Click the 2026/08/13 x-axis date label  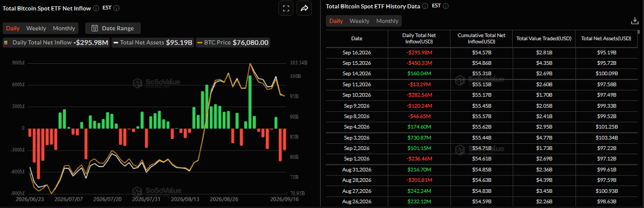tap(185, 199)
